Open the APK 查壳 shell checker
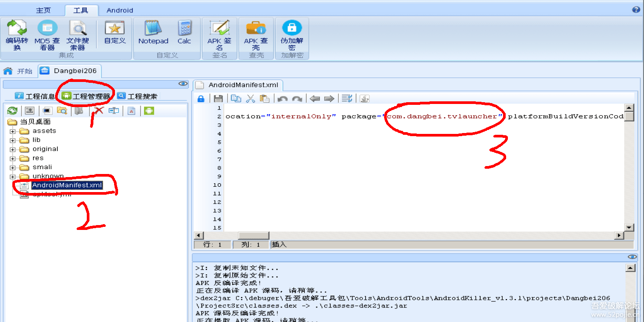The width and height of the screenshot is (644, 322). click(256, 35)
